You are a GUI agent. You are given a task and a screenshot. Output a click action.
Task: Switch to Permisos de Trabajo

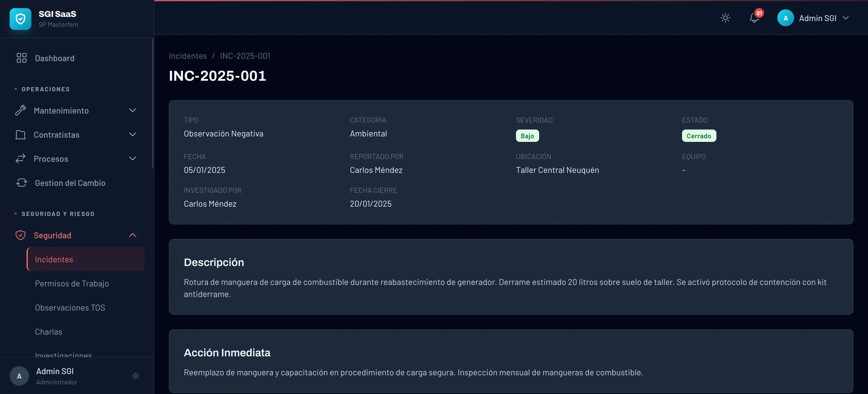[x=72, y=283]
